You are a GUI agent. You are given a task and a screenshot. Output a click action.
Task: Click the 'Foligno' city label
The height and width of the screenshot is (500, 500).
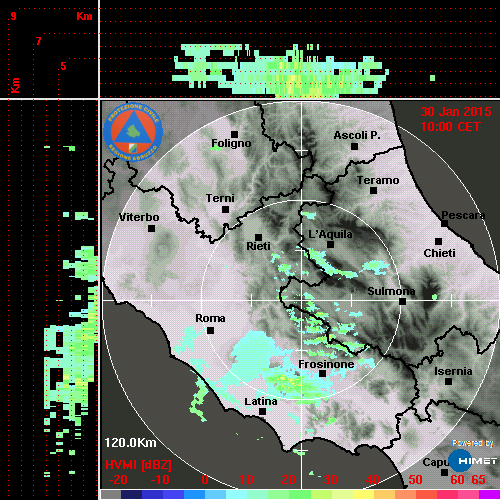(x=231, y=143)
